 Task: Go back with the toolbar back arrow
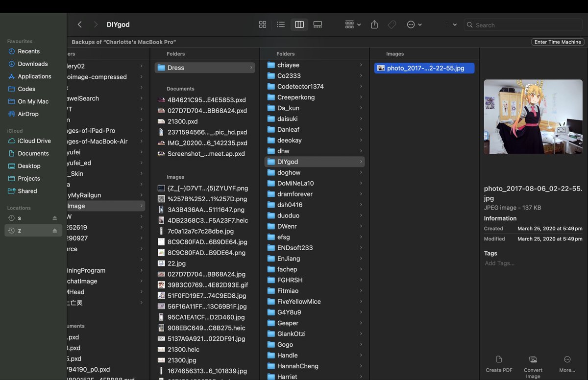pyautogui.click(x=80, y=24)
